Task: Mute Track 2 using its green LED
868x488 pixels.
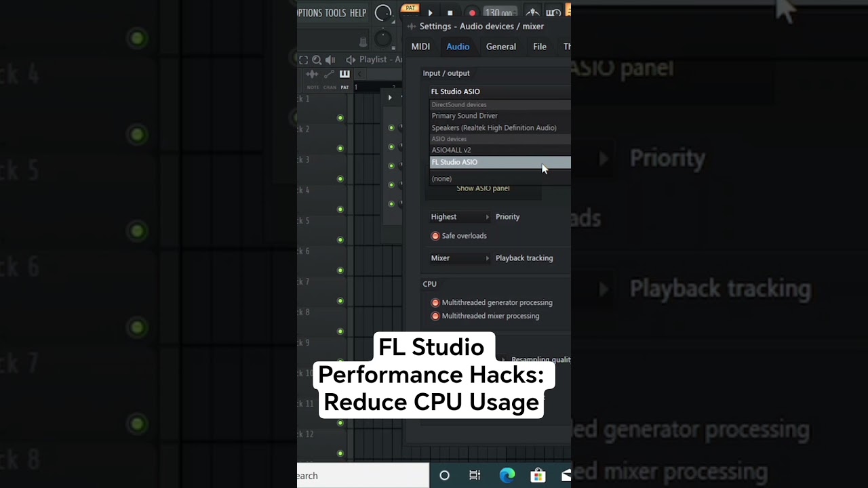Action: pyautogui.click(x=340, y=148)
